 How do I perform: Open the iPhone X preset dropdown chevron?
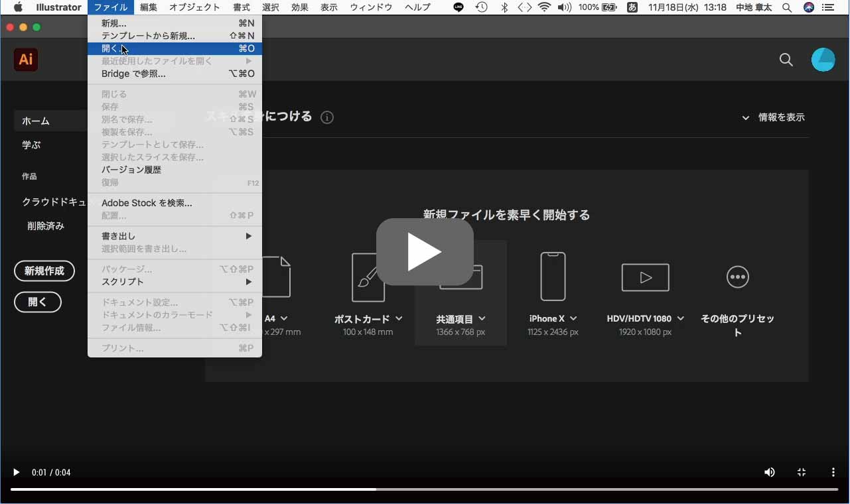[x=573, y=319]
